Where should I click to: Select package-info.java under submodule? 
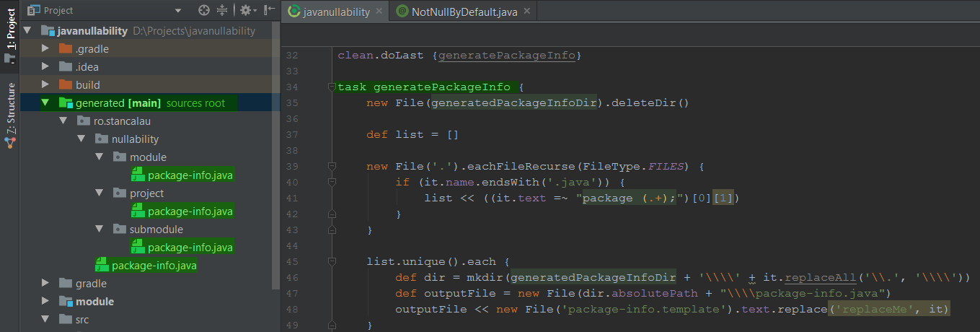coord(190,248)
